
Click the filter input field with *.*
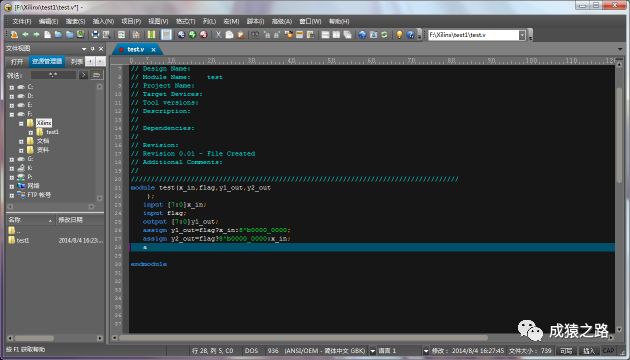coord(53,75)
